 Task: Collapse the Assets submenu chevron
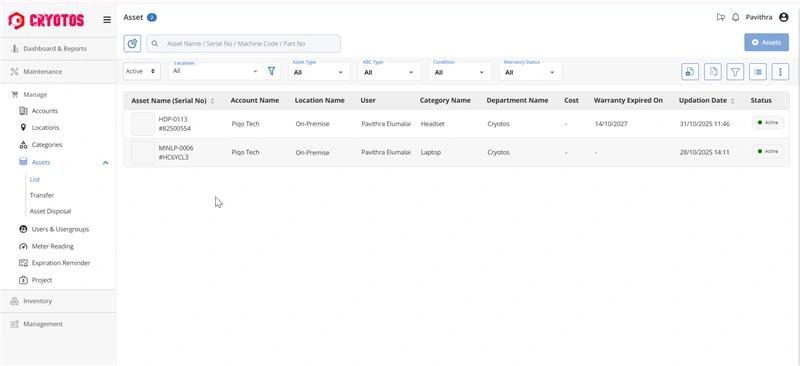point(106,162)
